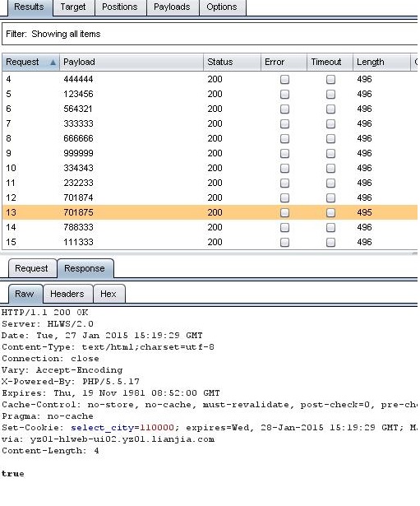Select payload cell 444444

point(78,79)
